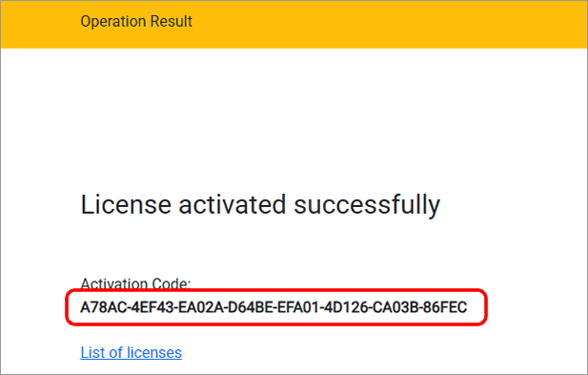The width and height of the screenshot is (588, 375).
Task: Click the word activated in the heading
Action: (233, 205)
